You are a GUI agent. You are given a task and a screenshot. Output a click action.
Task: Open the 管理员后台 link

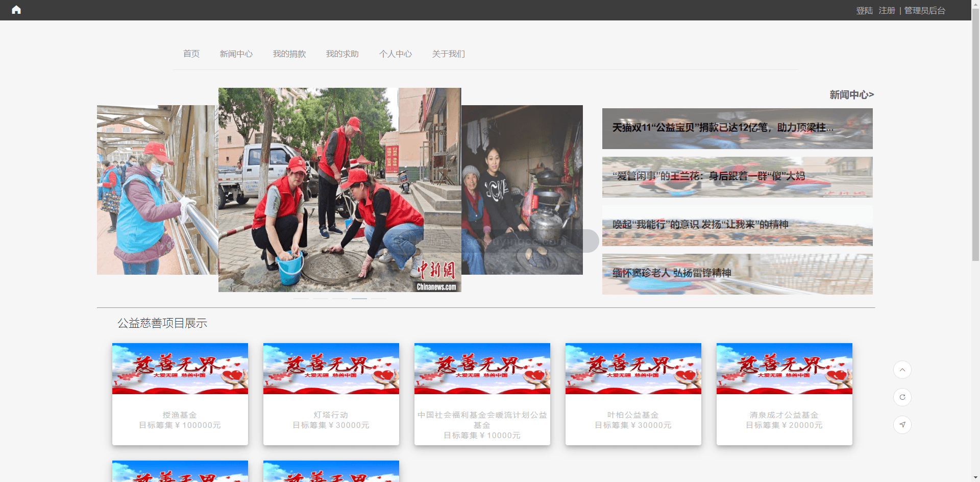tap(925, 10)
